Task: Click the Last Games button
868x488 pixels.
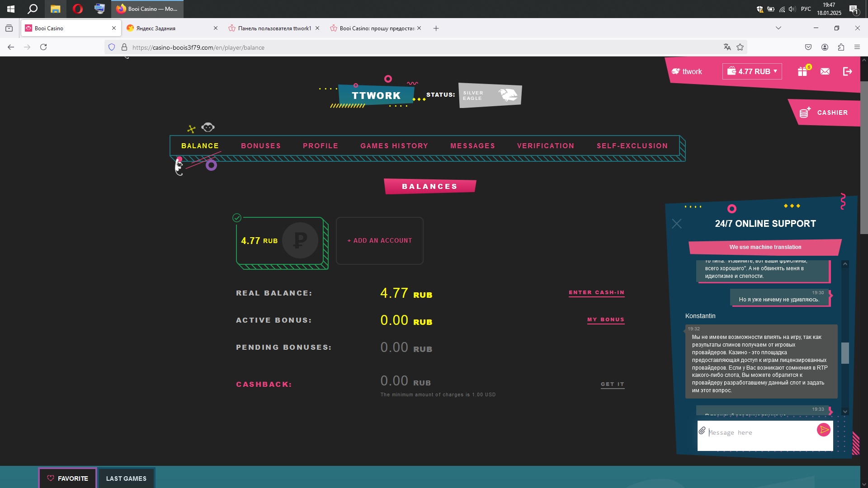Action: (126, 478)
